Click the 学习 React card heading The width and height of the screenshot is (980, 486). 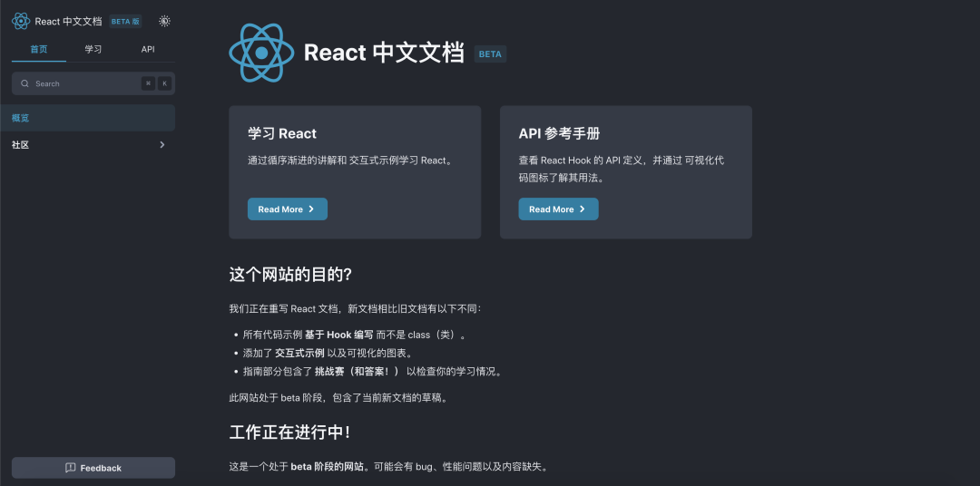282,133
